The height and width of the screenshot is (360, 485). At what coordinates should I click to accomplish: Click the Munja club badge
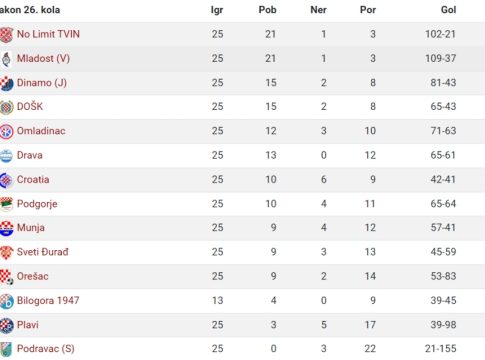click(x=6, y=228)
